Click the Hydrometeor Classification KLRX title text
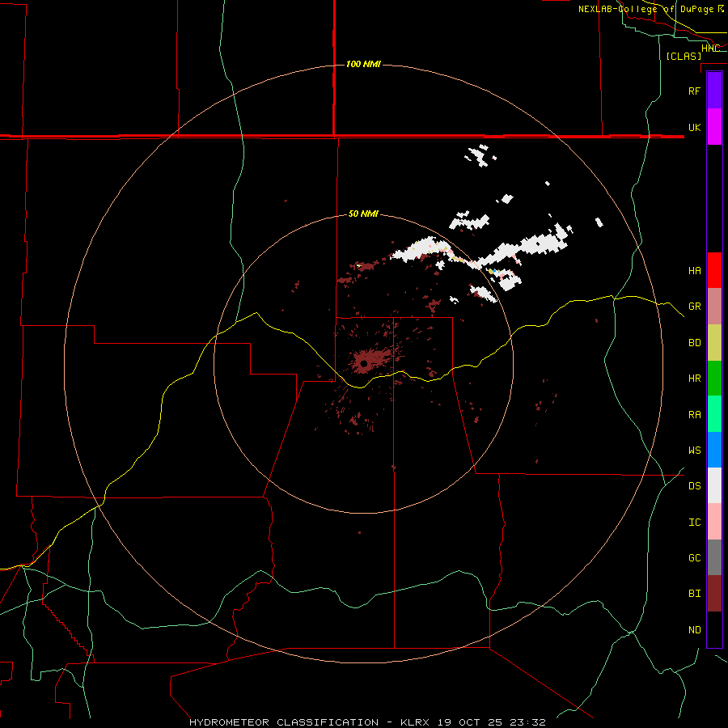Image resolution: width=728 pixels, height=728 pixels. tap(367, 722)
